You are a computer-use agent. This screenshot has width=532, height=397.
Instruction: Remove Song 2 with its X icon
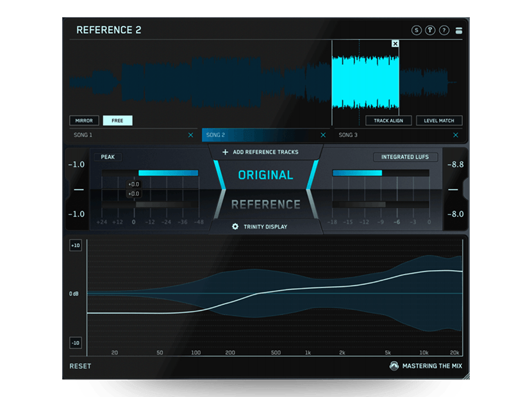pyautogui.click(x=323, y=135)
